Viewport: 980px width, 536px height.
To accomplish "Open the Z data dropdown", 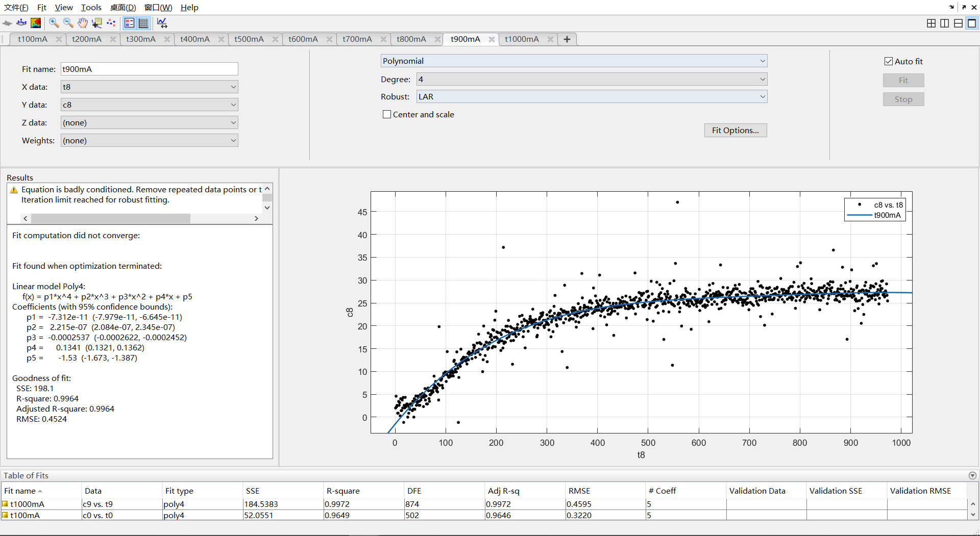I will [150, 122].
